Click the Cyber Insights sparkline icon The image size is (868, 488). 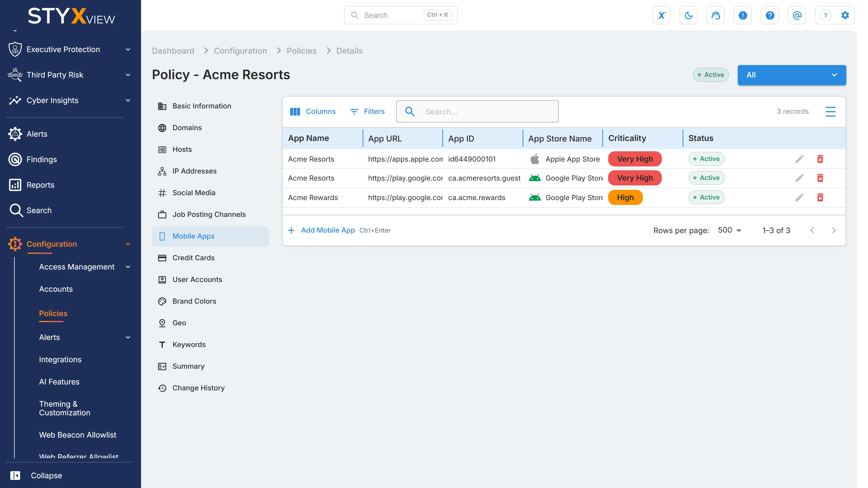pos(15,100)
